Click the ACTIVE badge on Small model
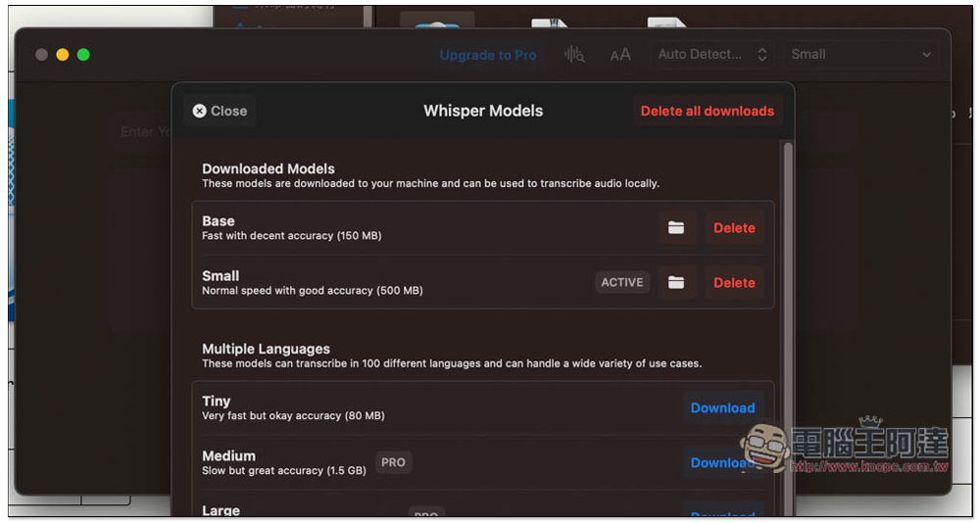Image resolution: width=980 pixels, height=523 pixels. (622, 282)
